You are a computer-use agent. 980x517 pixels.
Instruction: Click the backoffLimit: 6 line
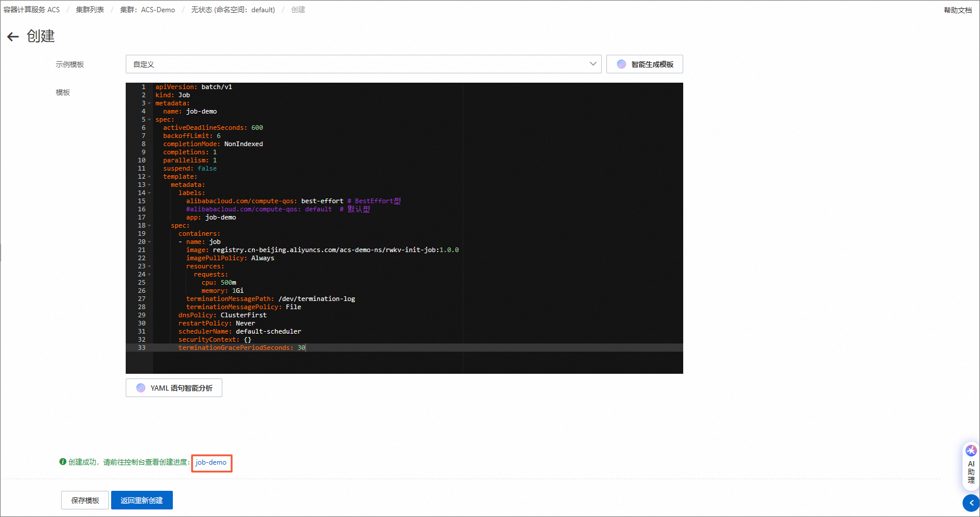pos(192,136)
